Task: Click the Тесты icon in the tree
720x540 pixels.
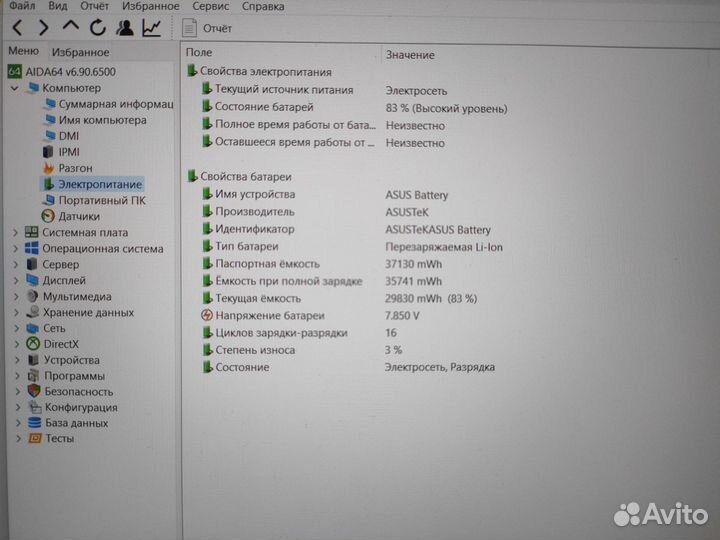Action: coord(35,439)
